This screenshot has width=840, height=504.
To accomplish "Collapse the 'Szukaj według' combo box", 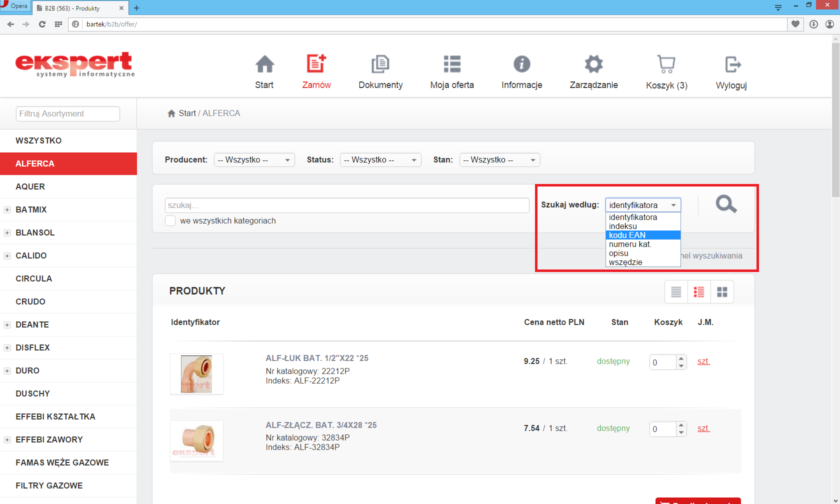I will click(643, 205).
